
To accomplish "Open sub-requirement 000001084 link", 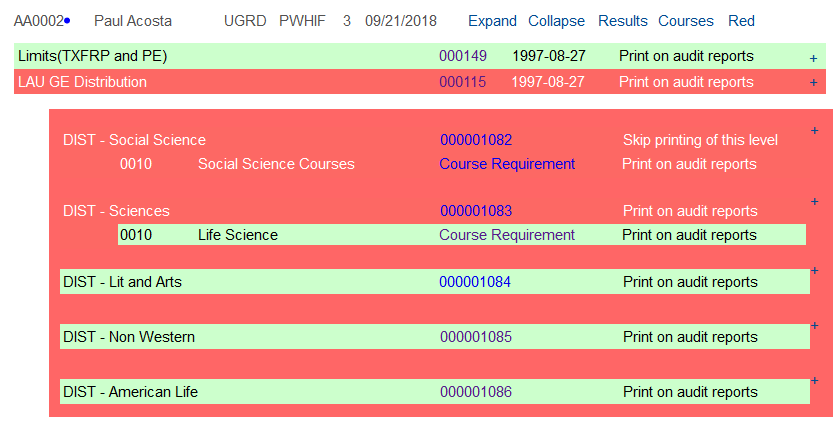I will [x=475, y=282].
